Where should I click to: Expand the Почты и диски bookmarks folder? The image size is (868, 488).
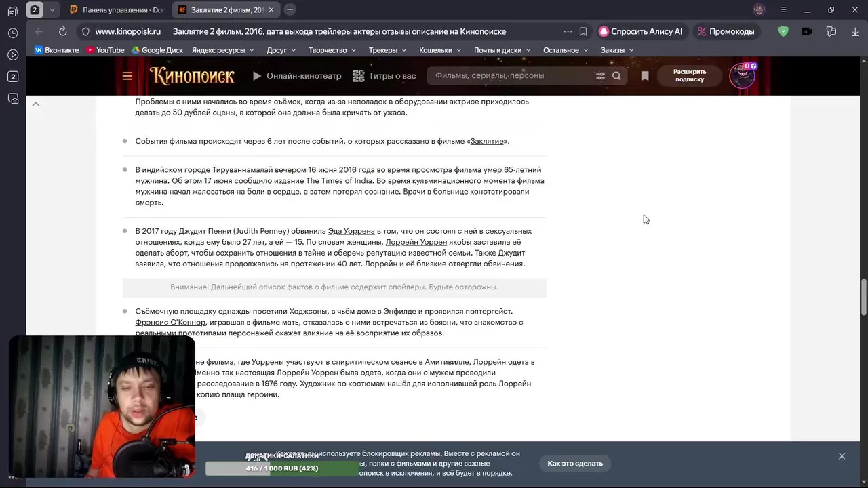coord(503,50)
